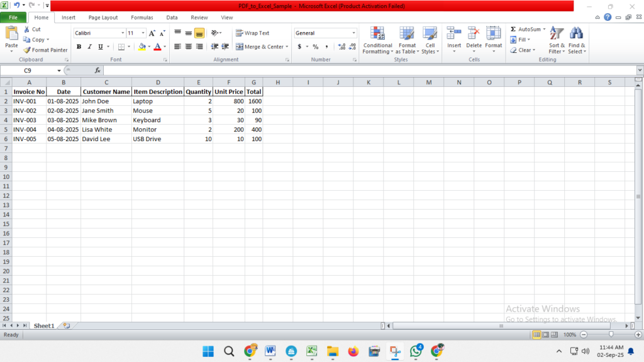Switch to the Review tab

[199, 17]
